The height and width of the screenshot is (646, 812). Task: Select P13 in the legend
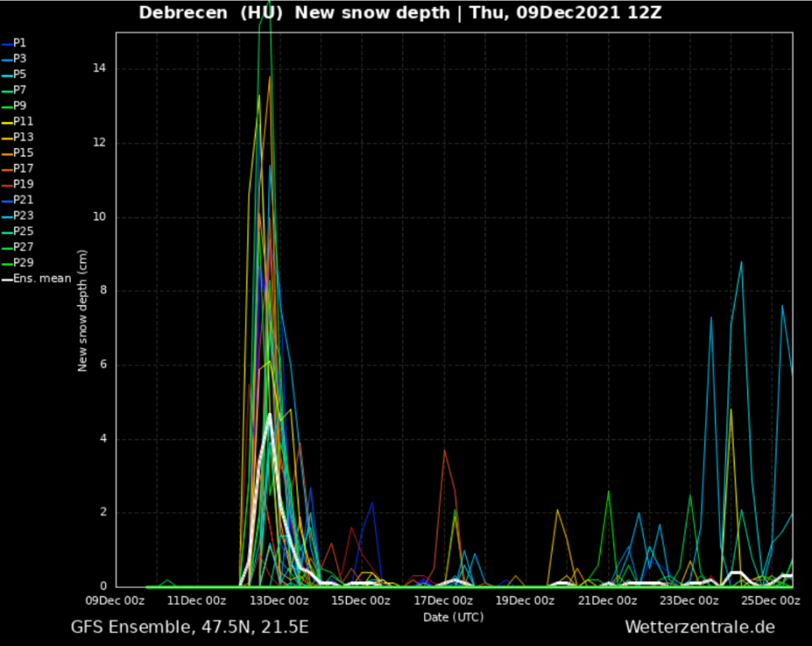[x=23, y=137]
